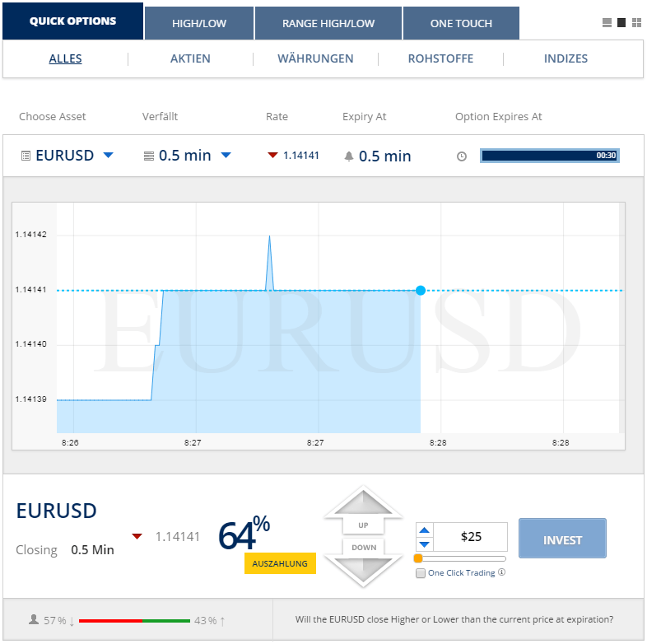647x644 pixels.
Task: Select the ALLES asset filter
Action: pyautogui.click(x=65, y=58)
